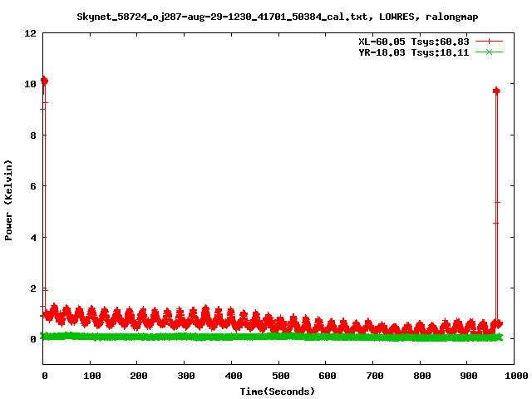
Task: Click the y-axis tick label 8
Action: 33,135
